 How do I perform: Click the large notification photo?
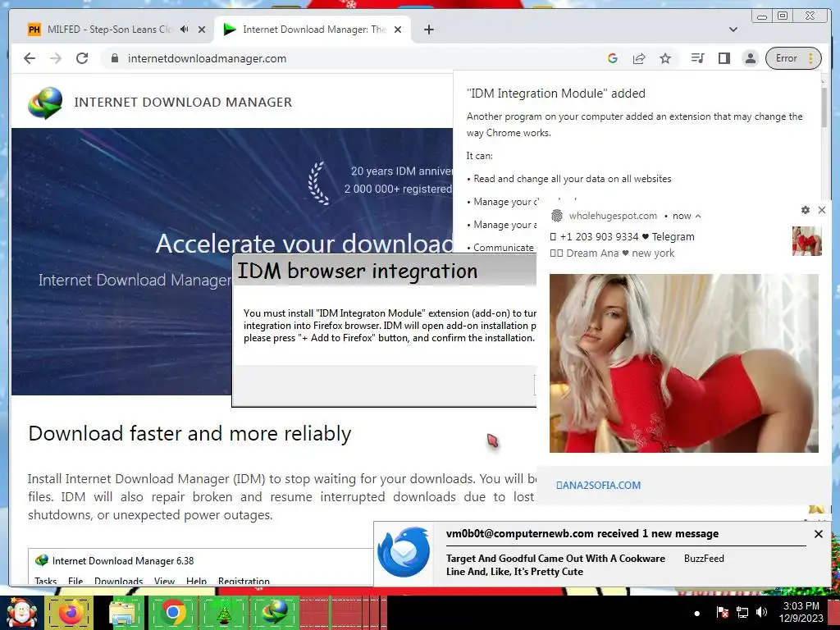pos(684,363)
